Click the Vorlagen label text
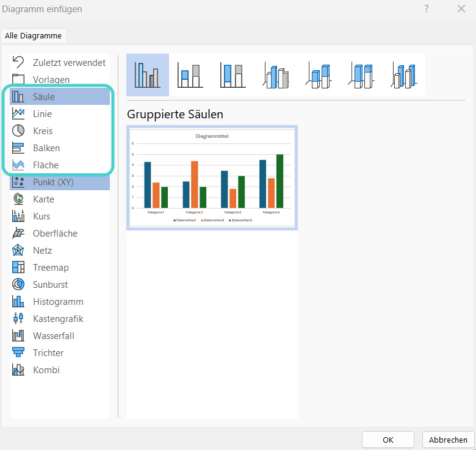Viewport: 476px width, 450px height. pos(51,79)
